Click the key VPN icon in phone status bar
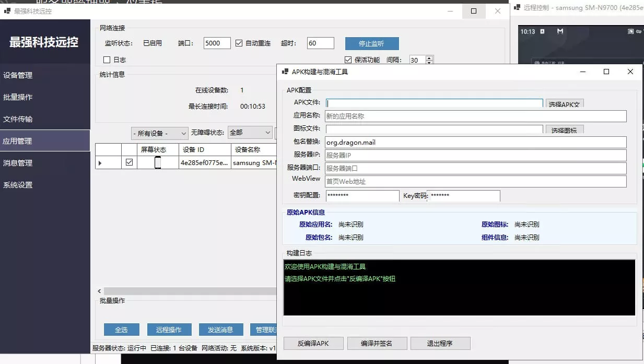This screenshot has width=644, height=364. [639, 31]
